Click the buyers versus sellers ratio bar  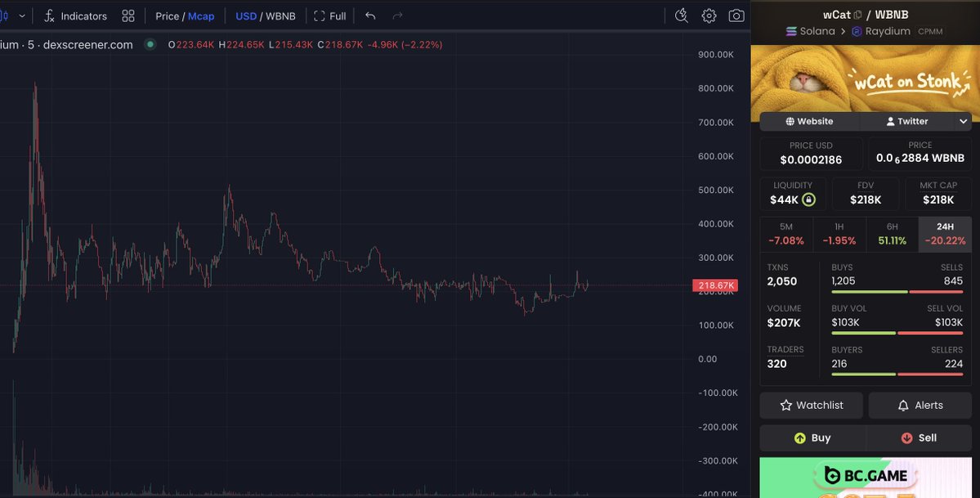point(897,375)
